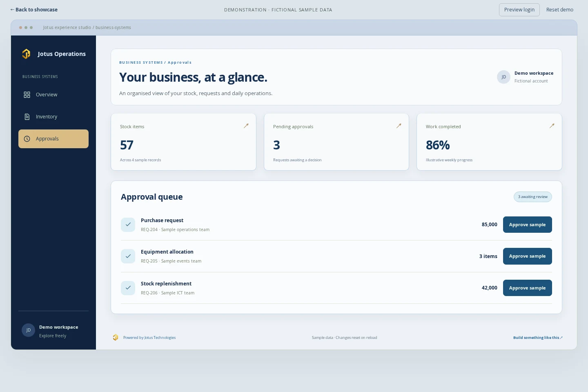Viewport: 588px width, 392px height.
Task: Click the 3 awaiting review badge
Action: tap(533, 197)
